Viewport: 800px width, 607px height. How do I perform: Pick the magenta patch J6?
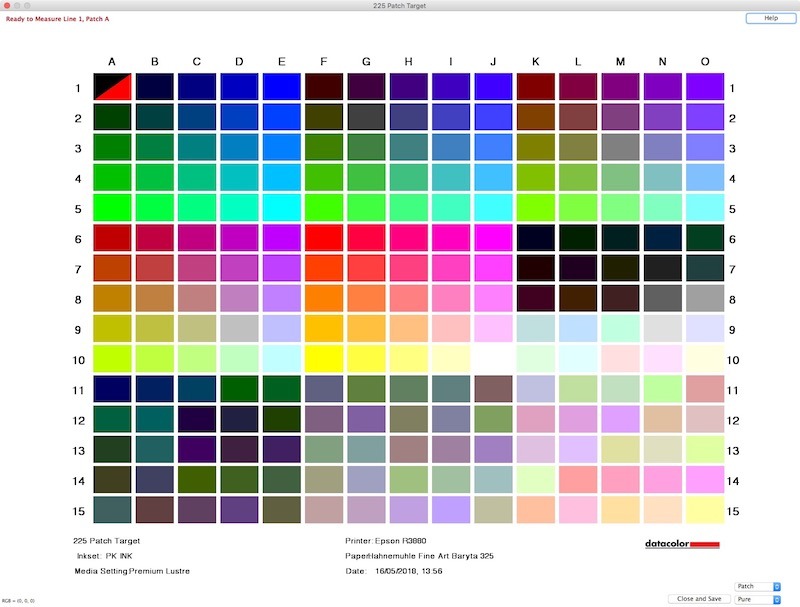(x=493, y=238)
